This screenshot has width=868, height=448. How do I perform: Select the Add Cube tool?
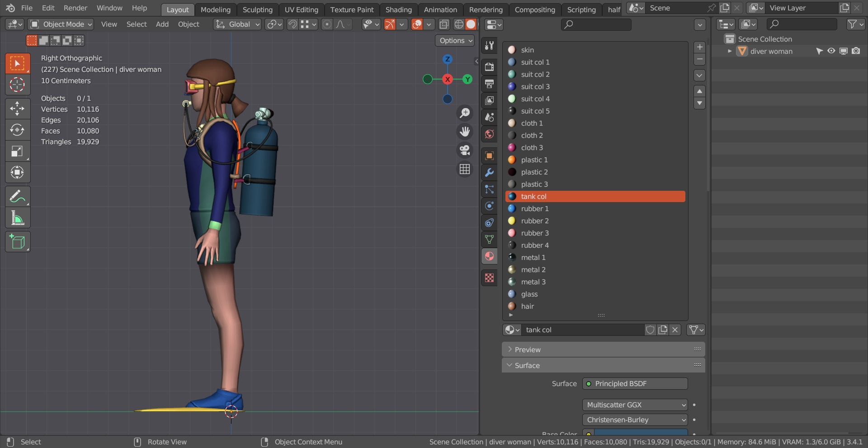click(x=18, y=242)
